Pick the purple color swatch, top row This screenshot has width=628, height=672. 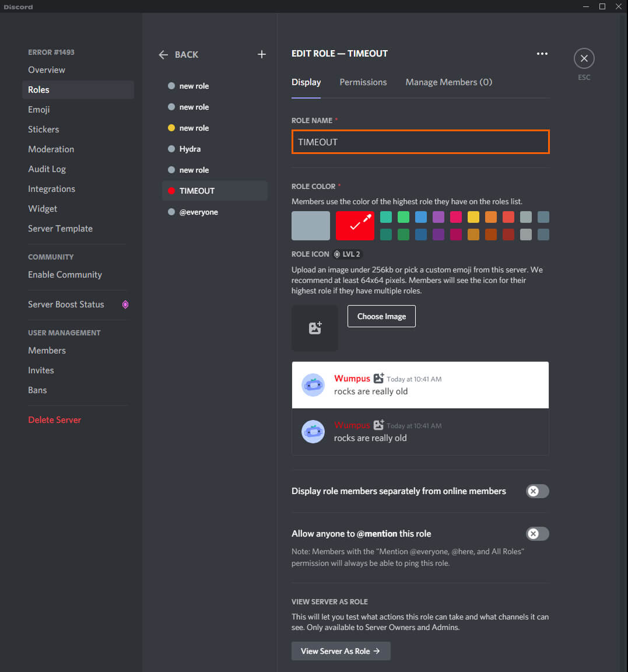click(x=438, y=217)
